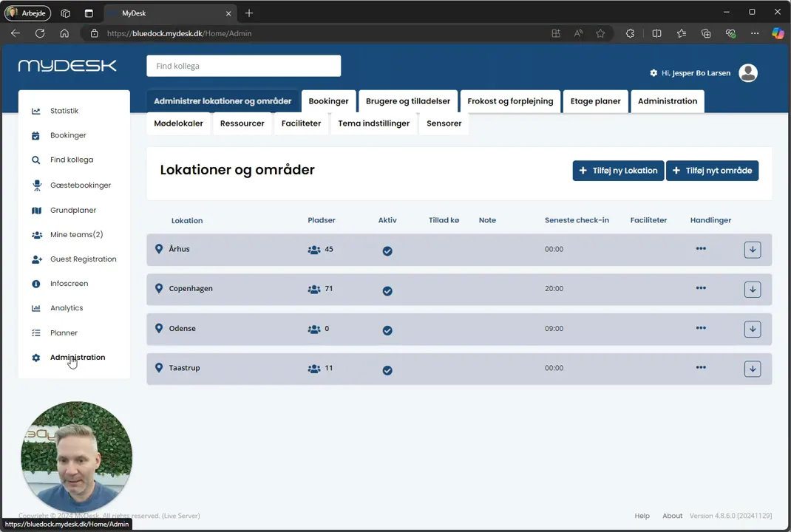Expand the Copenhagen location row
This screenshot has width=791, height=532.
click(752, 290)
